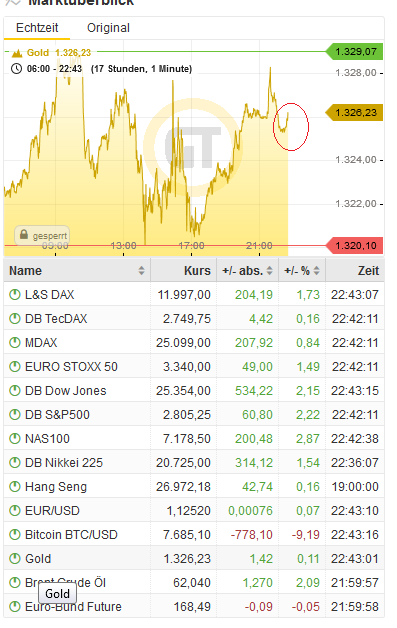Open the DB Nikkei 225 link
This screenshot has width=397, height=628.
[64, 463]
